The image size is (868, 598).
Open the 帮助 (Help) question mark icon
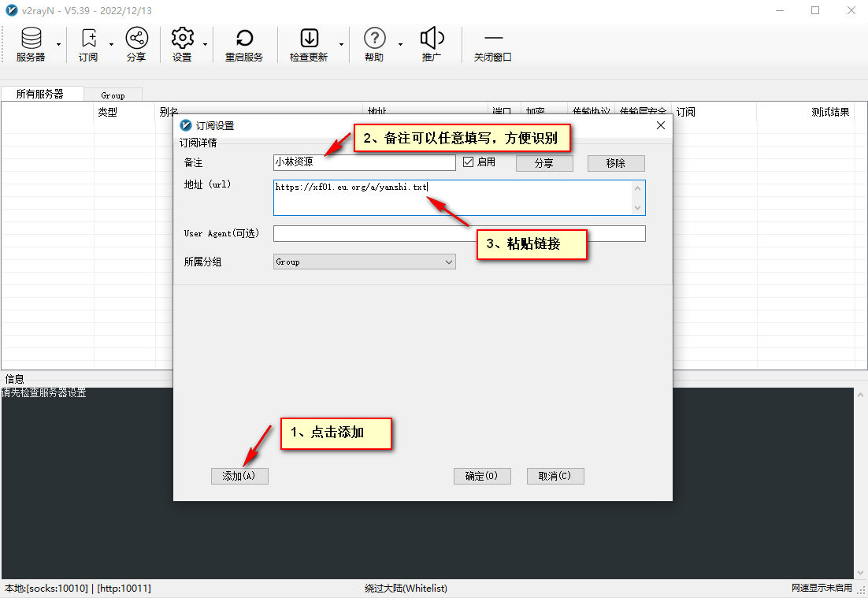[374, 44]
